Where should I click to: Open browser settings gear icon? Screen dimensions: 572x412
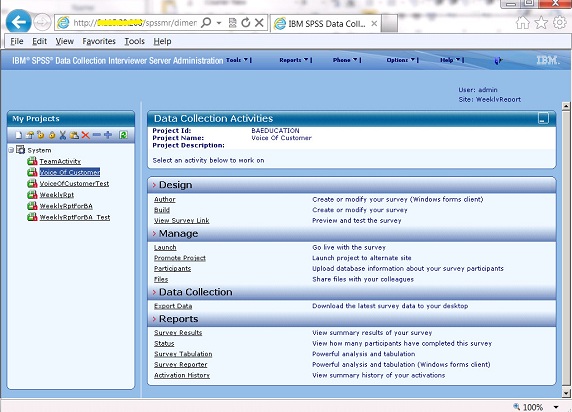[560, 23]
